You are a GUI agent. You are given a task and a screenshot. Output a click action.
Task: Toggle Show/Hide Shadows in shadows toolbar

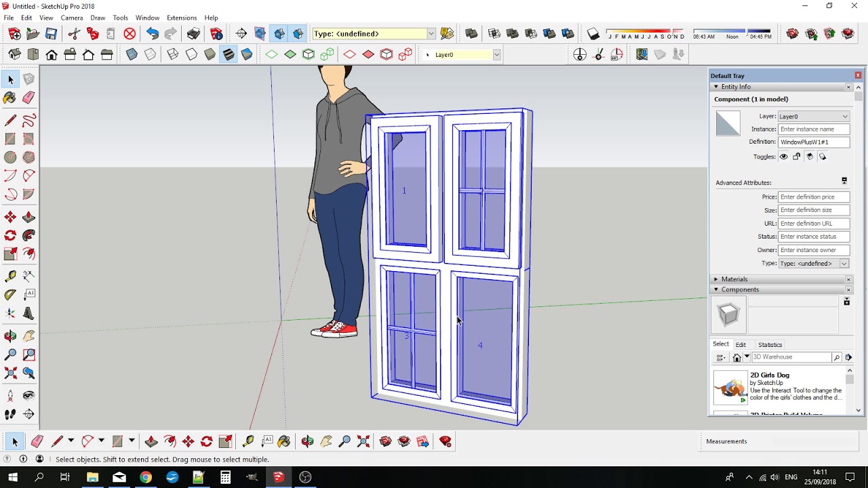(593, 33)
